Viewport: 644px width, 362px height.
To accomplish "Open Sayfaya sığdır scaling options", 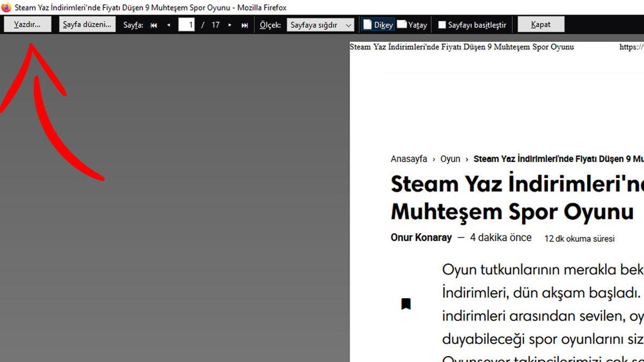I will [x=320, y=24].
